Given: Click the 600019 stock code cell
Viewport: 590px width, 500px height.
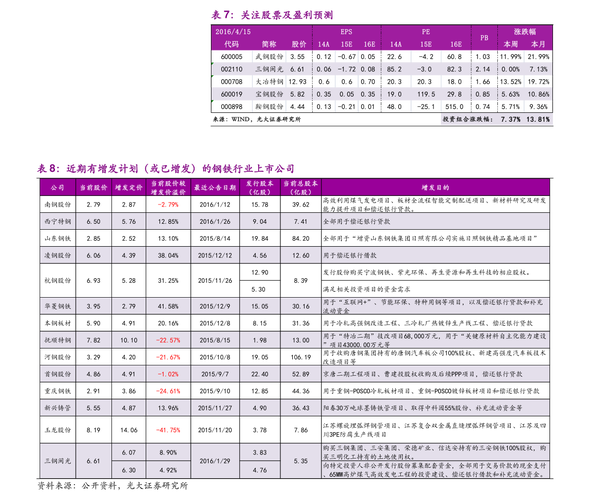Looking at the screenshot, I should click(231, 94).
